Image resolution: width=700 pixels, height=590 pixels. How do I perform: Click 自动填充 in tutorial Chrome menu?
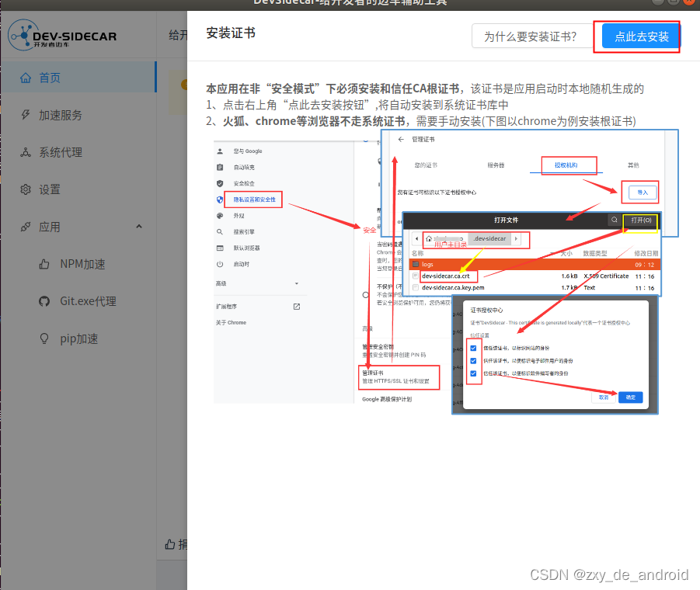click(244, 167)
